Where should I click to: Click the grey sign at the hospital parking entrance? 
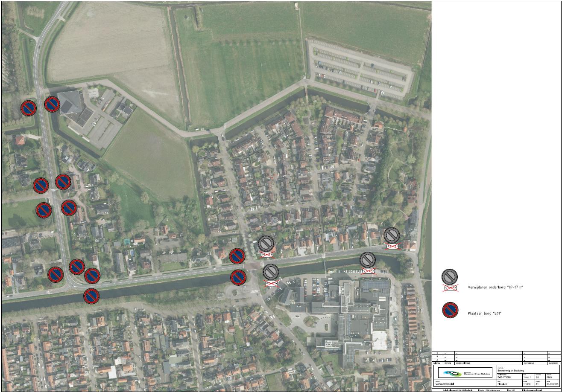click(270, 272)
